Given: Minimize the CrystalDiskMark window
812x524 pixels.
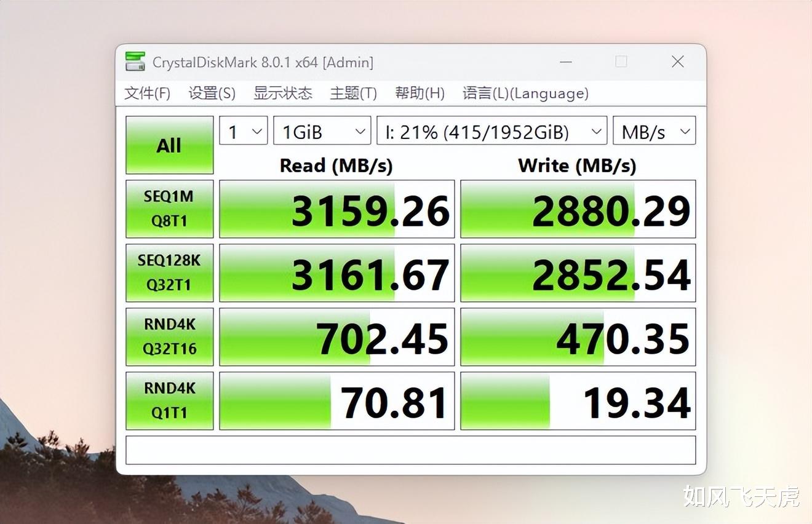Looking at the screenshot, I should [565, 62].
